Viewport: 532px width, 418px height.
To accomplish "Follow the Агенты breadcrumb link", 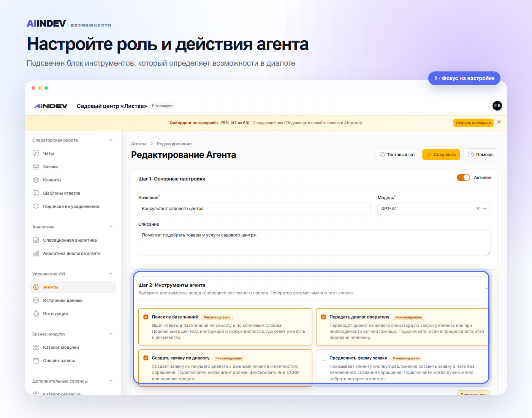I will 139,144.
